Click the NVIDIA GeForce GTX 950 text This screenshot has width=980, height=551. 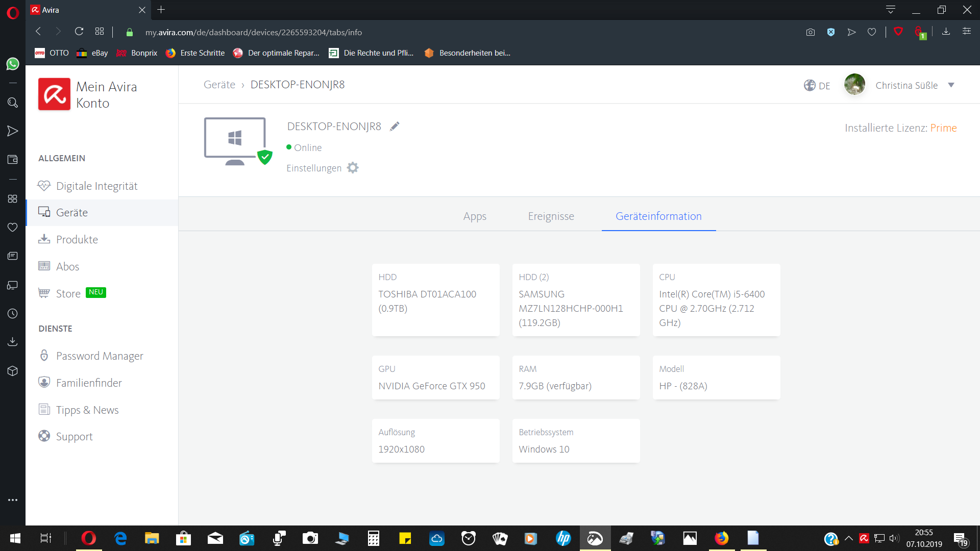(x=432, y=386)
